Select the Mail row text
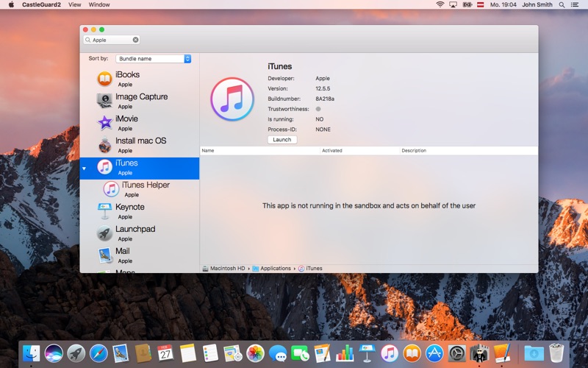The image size is (588, 368). pyautogui.click(x=123, y=251)
